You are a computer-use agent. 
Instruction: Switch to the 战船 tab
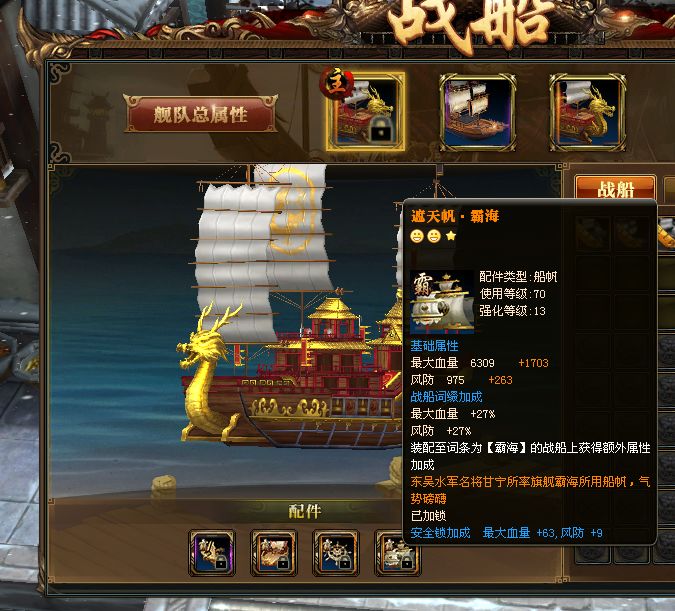(615, 188)
